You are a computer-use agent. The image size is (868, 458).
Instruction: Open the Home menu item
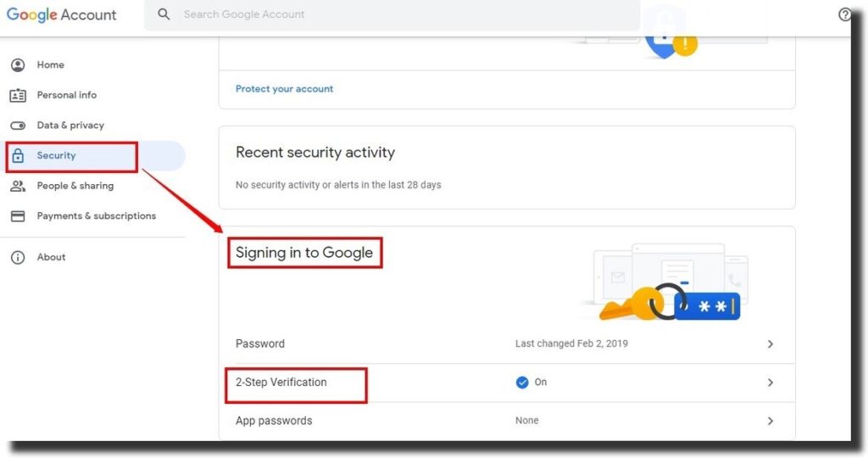pyautogui.click(x=50, y=64)
